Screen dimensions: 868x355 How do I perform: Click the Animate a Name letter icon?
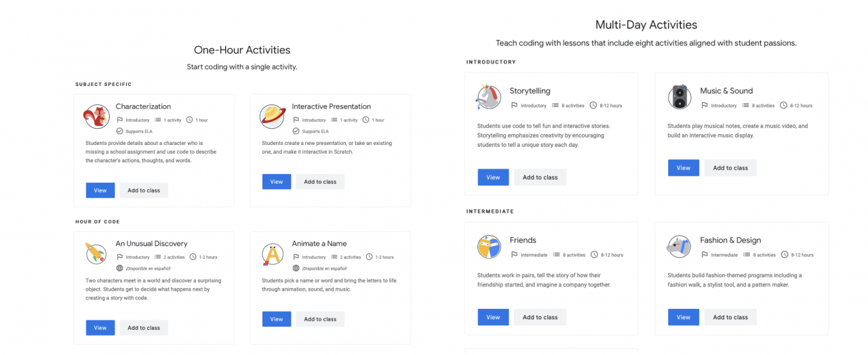273,254
